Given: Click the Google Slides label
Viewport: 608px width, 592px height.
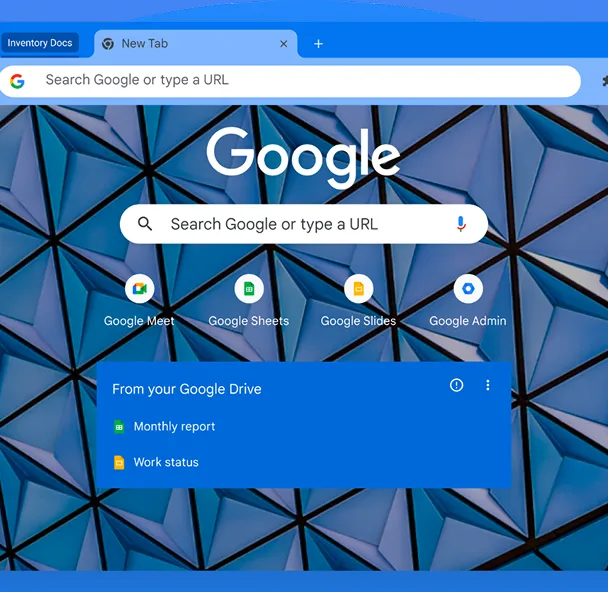Looking at the screenshot, I should click(358, 321).
